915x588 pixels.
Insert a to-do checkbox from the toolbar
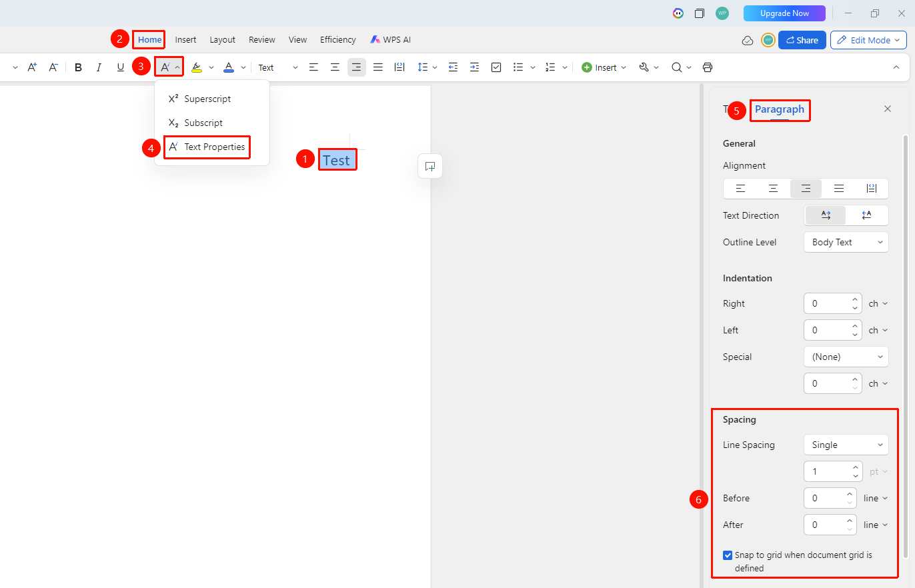496,67
